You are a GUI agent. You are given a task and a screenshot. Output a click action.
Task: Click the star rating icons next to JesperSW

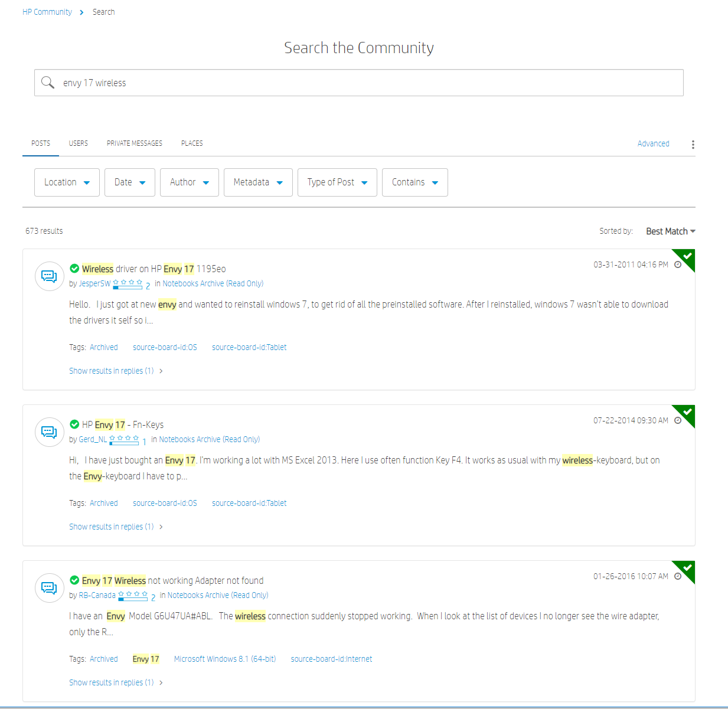[x=128, y=282]
